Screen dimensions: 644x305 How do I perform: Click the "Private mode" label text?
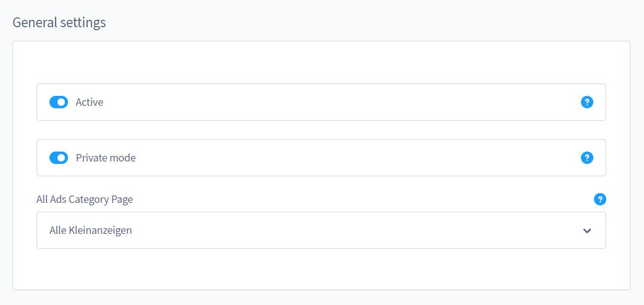tap(106, 158)
